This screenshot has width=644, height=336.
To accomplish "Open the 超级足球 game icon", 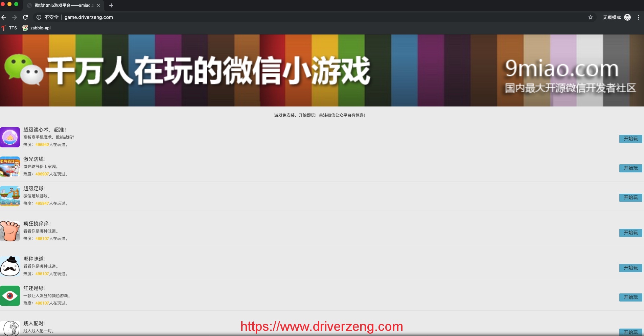I will point(10,196).
